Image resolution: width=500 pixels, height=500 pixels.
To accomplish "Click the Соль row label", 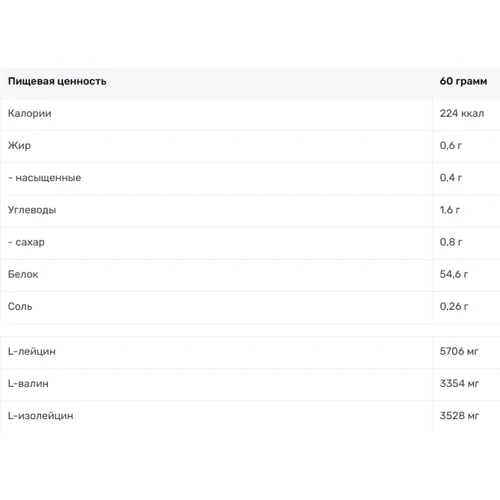I will (20, 306).
